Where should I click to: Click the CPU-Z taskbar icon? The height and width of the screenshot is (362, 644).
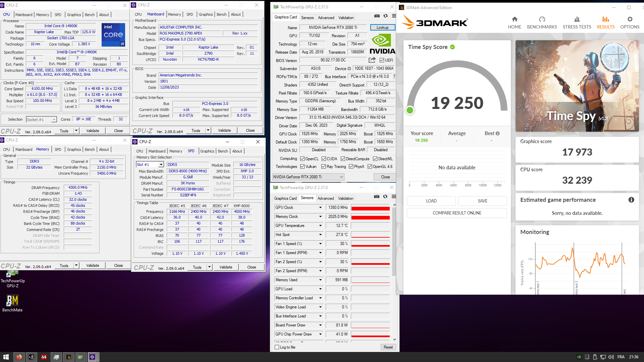coord(92,357)
